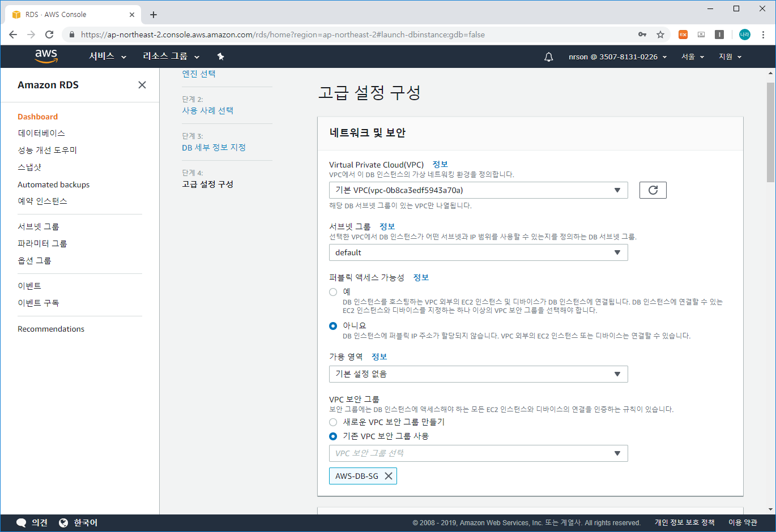Go back to 엔진 선택 step
Screen dimensions: 776x532
pyautogui.click(x=199, y=74)
